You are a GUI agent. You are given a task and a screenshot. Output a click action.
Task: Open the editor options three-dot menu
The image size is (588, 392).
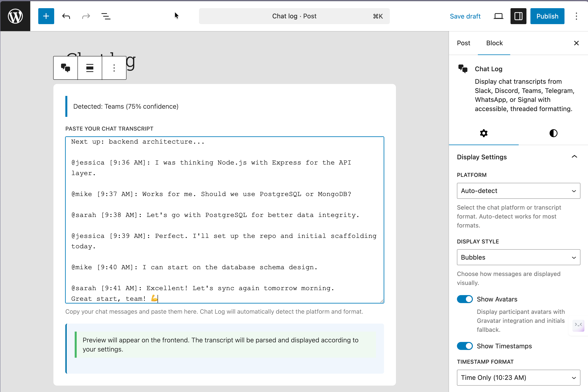coord(576,16)
